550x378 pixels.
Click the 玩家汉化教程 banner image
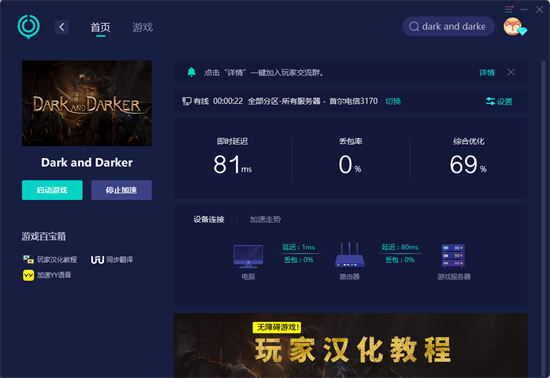tap(351, 345)
